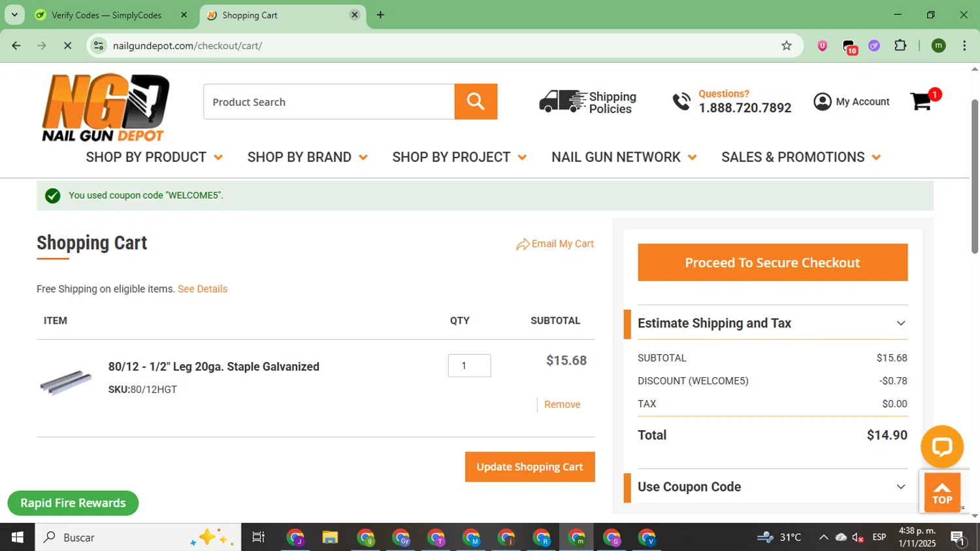The image size is (980, 551).
Task: Open Task View on taskbar
Action: click(259, 537)
